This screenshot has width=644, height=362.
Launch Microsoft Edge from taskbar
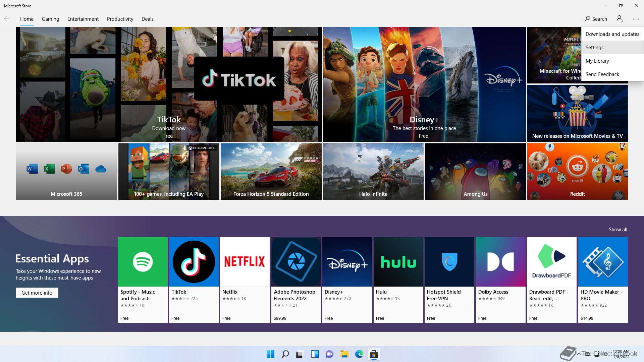pos(359,354)
